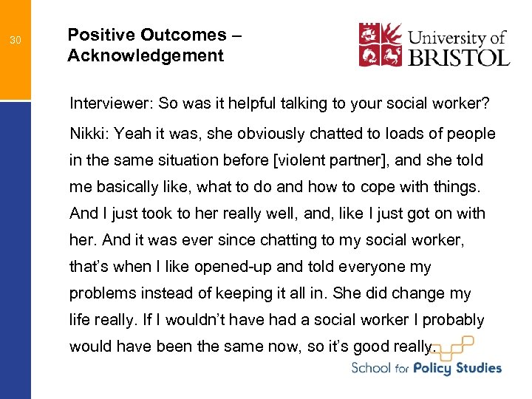Click the 'Acknowledgement' heading word
The image size is (532, 399).
coord(145,55)
